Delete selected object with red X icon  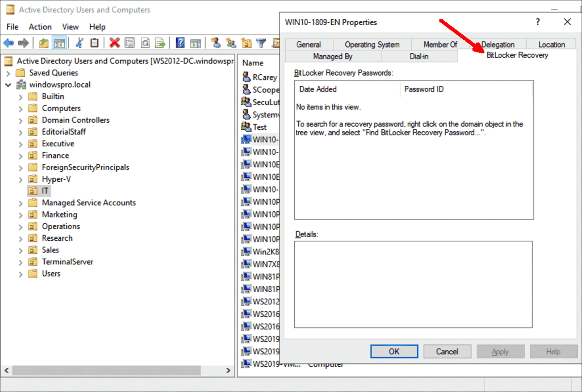click(x=114, y=43)
